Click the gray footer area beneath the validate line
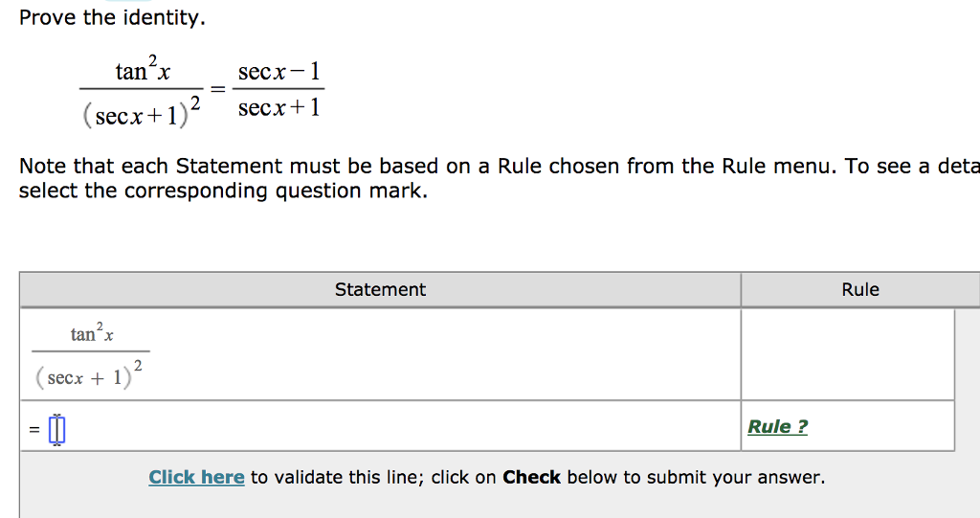The height and width of the screenshot is (518, 980). [500, 506]
